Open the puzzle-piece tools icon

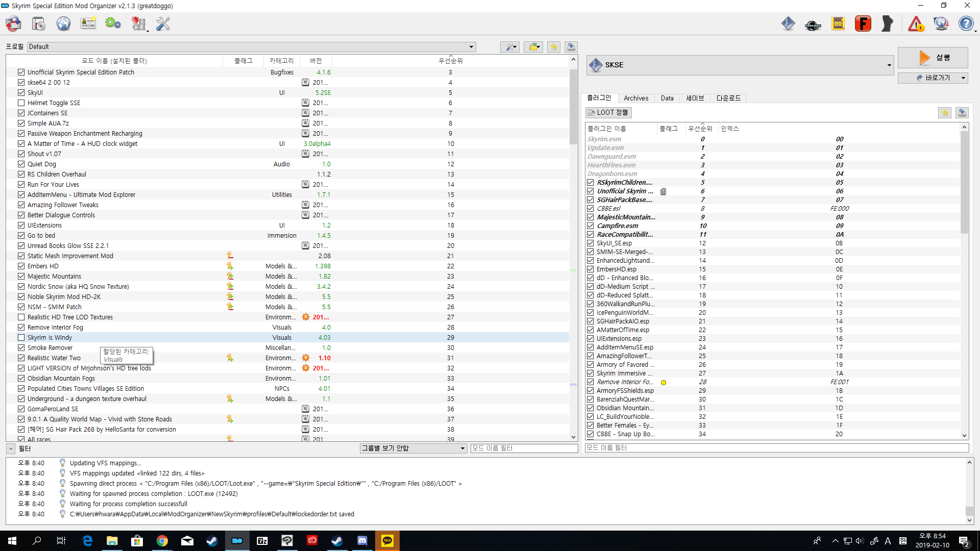pos(138,23)
